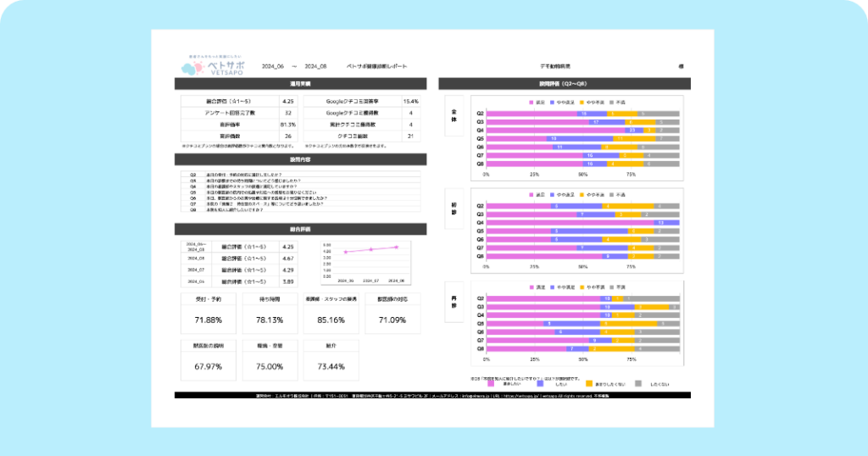Click the start date 2024_06 in header
This screenshot has width=868, height=456.
click(275, 65)
